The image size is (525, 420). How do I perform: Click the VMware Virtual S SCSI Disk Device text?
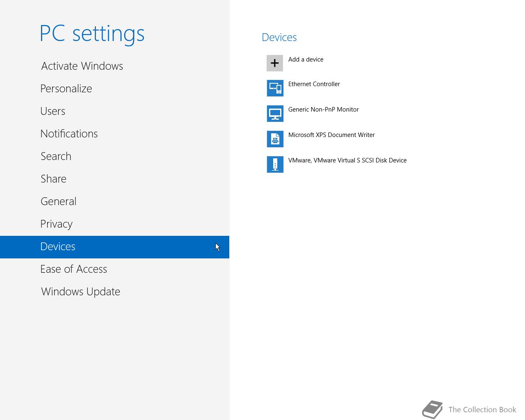347,160
